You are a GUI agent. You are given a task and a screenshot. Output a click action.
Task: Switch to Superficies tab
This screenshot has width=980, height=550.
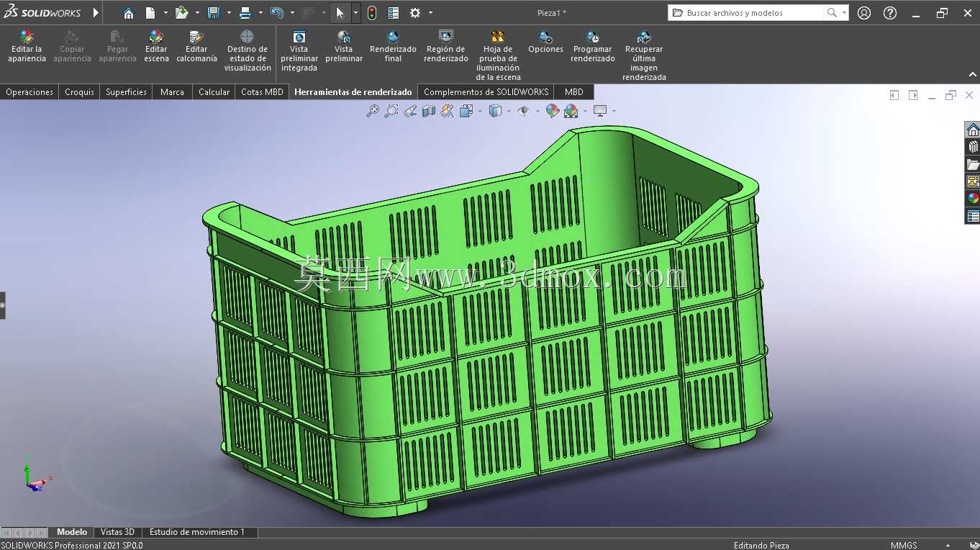126,92
